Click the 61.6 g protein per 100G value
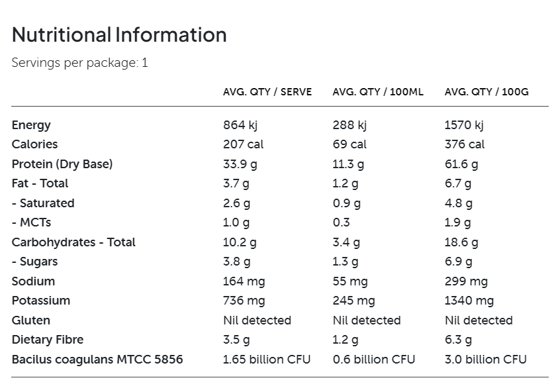The width and height of the screenshot is (556, 392). click(461, 164)
